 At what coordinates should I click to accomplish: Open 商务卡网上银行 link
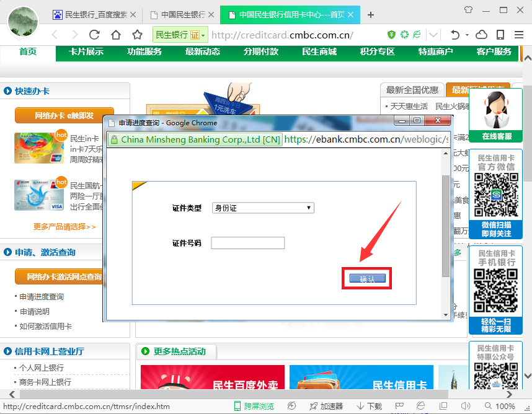click(x=45, y=382)
